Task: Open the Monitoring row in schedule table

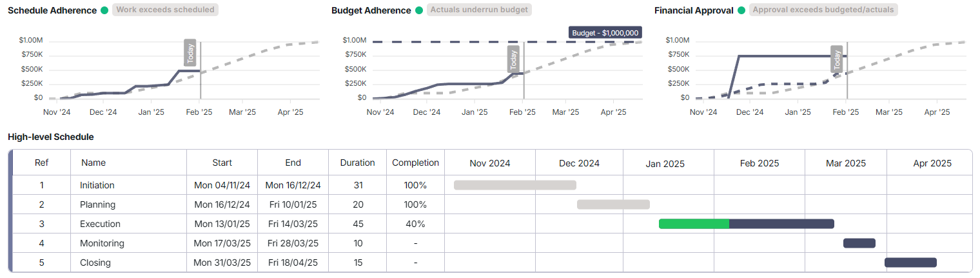Action: coord(102,243)
